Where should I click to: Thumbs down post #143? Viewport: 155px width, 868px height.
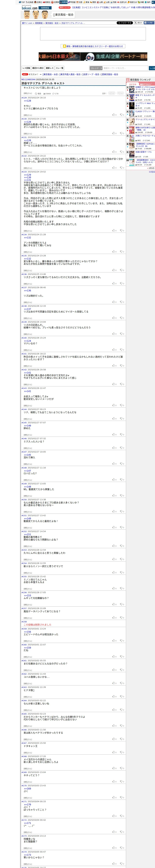122,405
